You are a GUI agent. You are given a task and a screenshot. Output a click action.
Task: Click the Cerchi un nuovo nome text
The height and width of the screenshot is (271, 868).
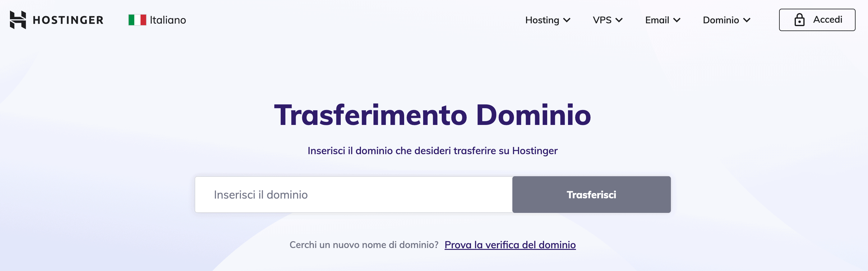pos(363,245)
